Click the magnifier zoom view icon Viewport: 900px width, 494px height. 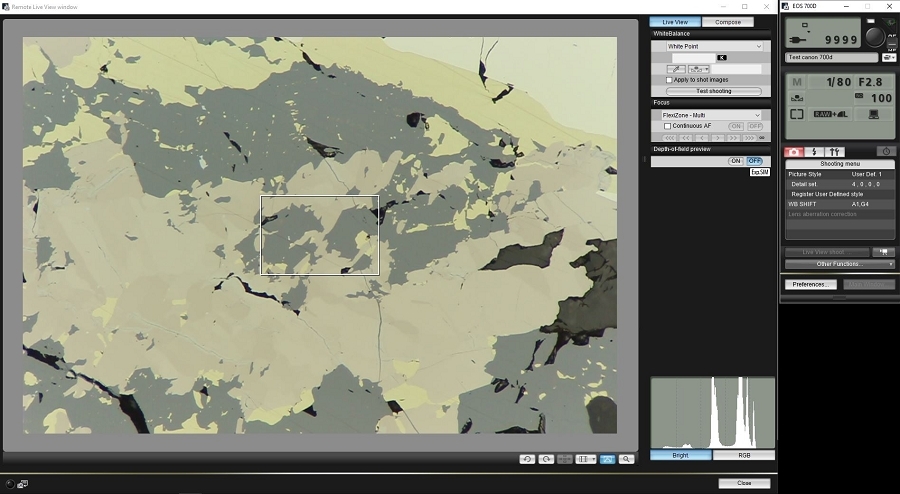[626, 458]
